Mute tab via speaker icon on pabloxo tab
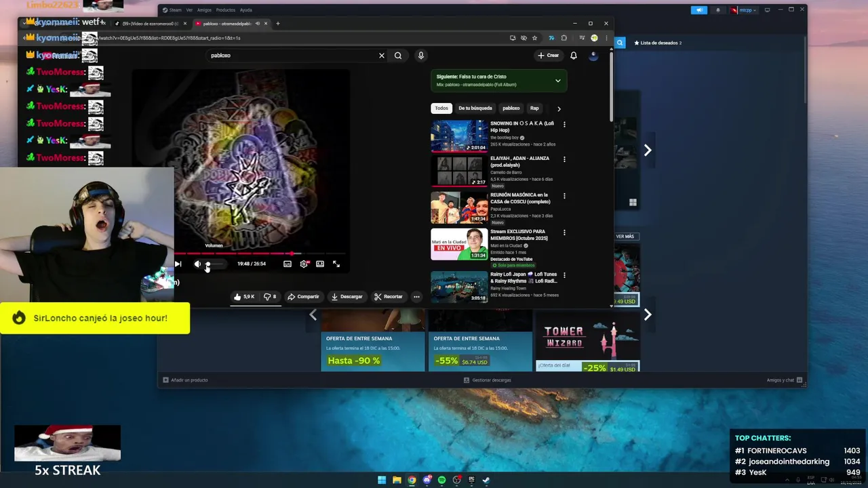868x488 pixels. (257, 24)
